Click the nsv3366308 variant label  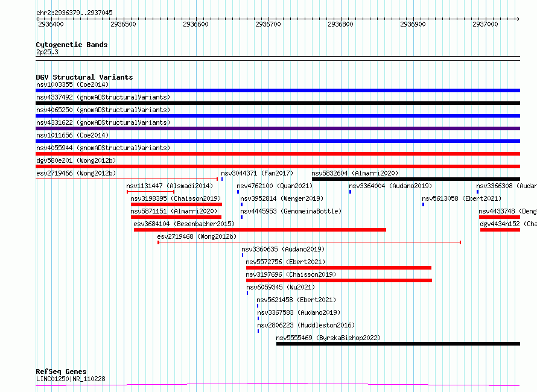(506, 186)
